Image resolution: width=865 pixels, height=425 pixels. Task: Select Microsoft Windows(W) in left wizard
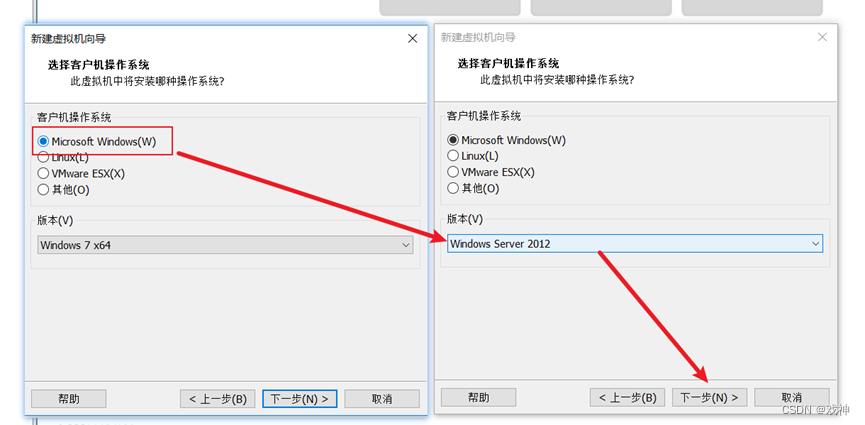pos(97,141)
